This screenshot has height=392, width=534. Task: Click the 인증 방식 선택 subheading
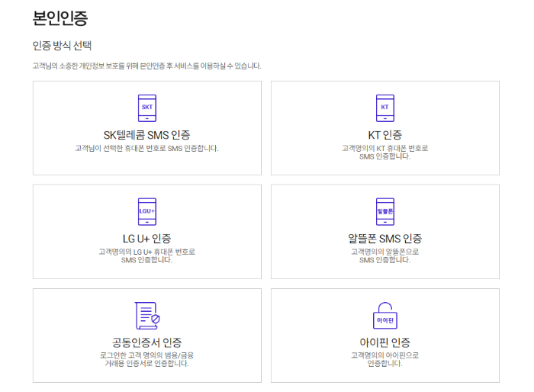coord(62,46)
